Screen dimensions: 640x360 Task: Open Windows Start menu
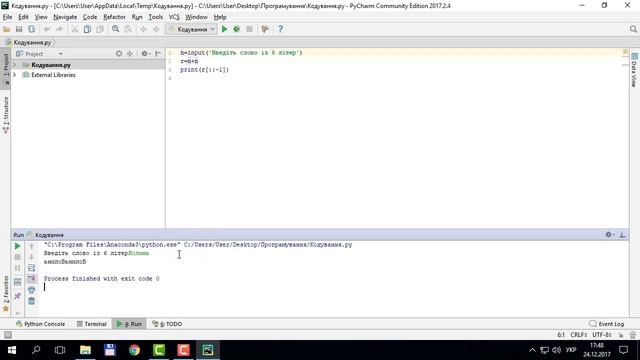[11, 350]
